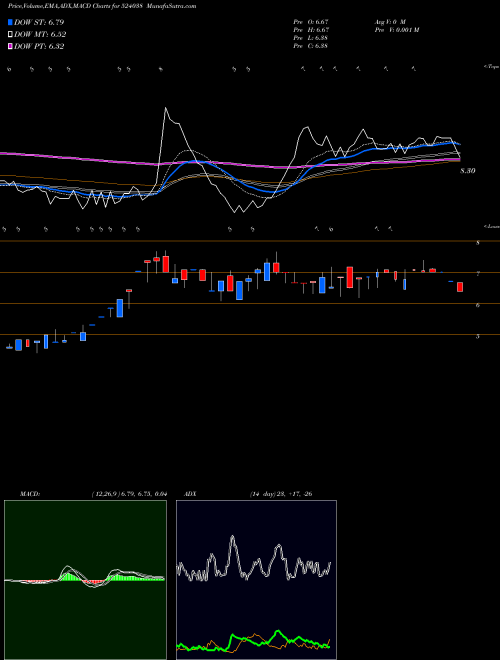The image size is (500, 660).
Task: Click price axis label 8
Action: (x=478, y=243)
